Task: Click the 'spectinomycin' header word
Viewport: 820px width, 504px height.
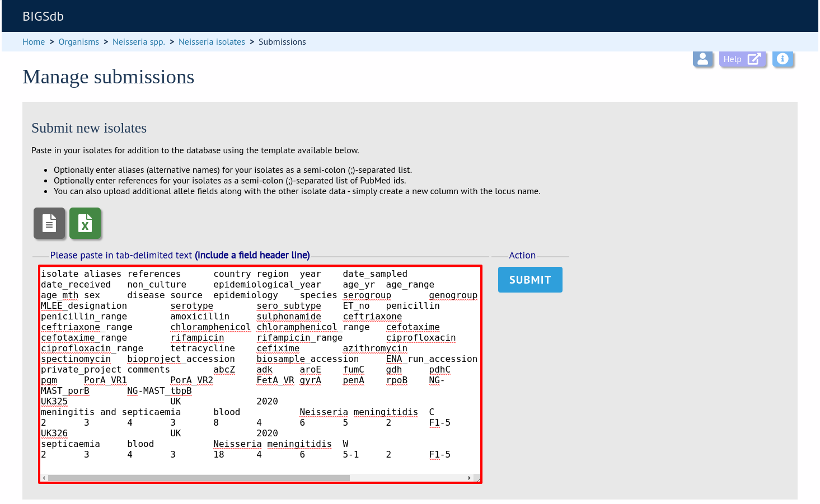Action: [x=76, y=359]
